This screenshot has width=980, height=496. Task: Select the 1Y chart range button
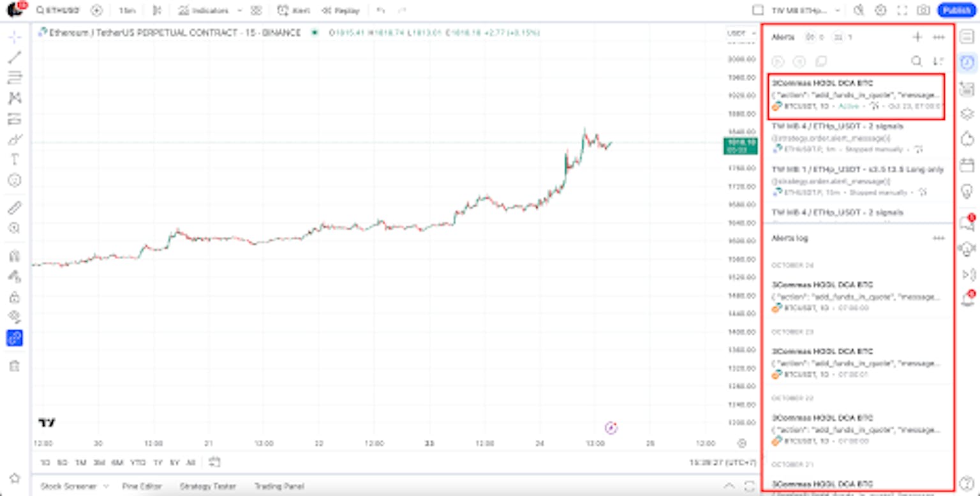157,463
